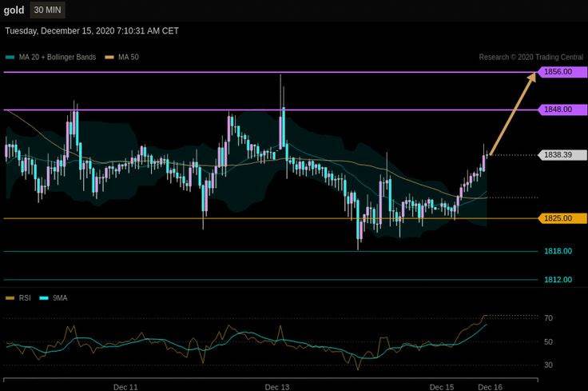Click the 1838.39 current price tag
588x391 pixels.
pos(562,155)
